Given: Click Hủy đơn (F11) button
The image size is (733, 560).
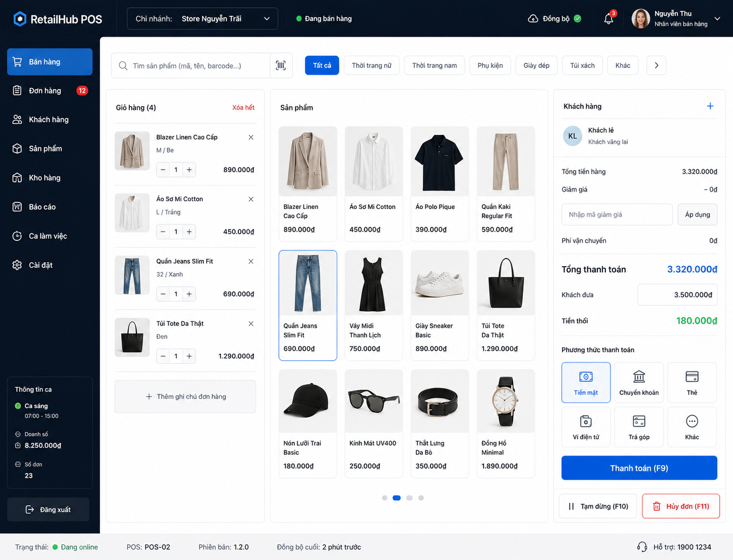Looking at the screenshot, I should [681, 506].
